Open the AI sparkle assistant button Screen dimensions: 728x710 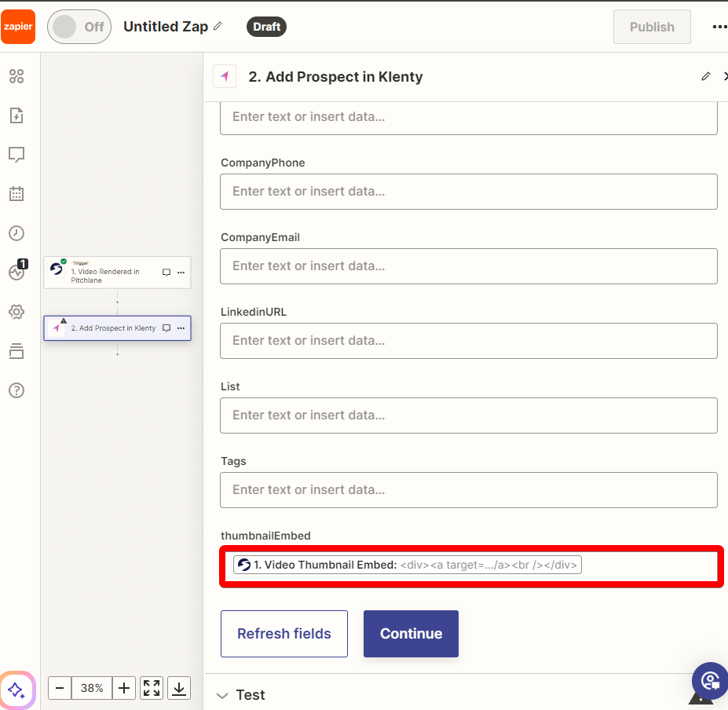[x=16, y=690]
